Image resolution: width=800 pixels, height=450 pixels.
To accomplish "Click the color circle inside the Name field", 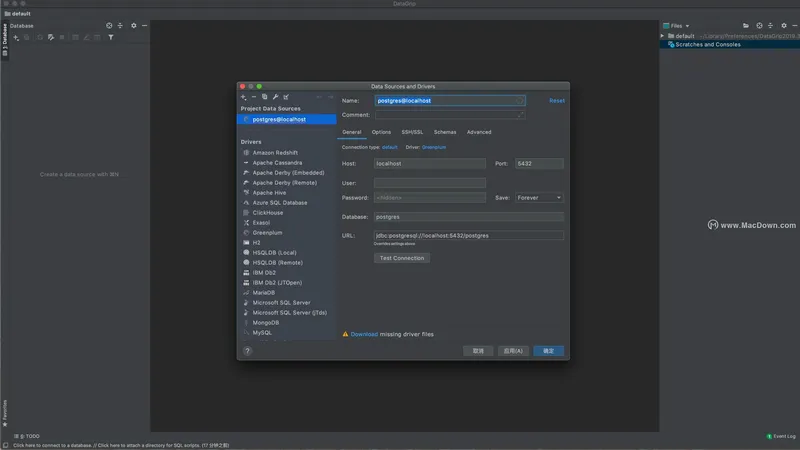I will coord(519,101).
